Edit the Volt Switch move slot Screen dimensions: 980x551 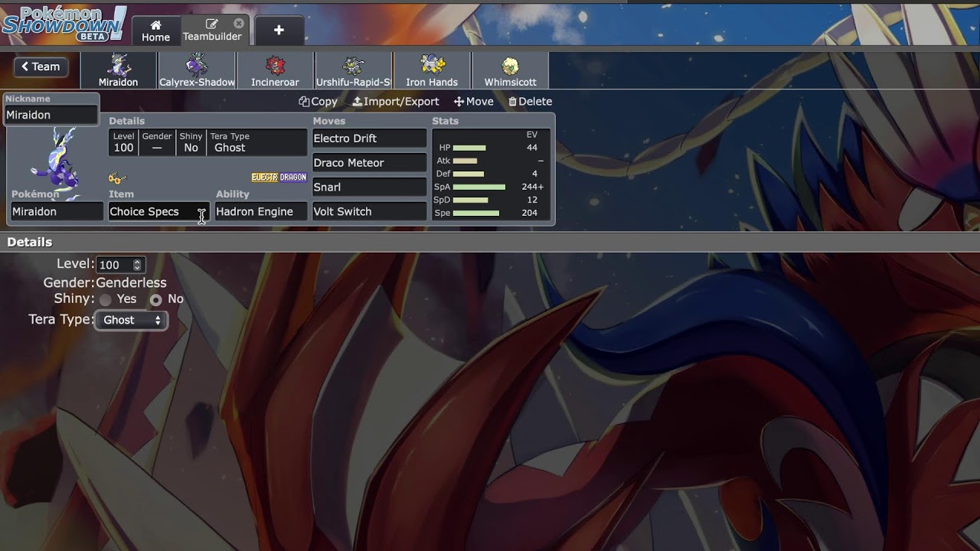coord(369,211)
